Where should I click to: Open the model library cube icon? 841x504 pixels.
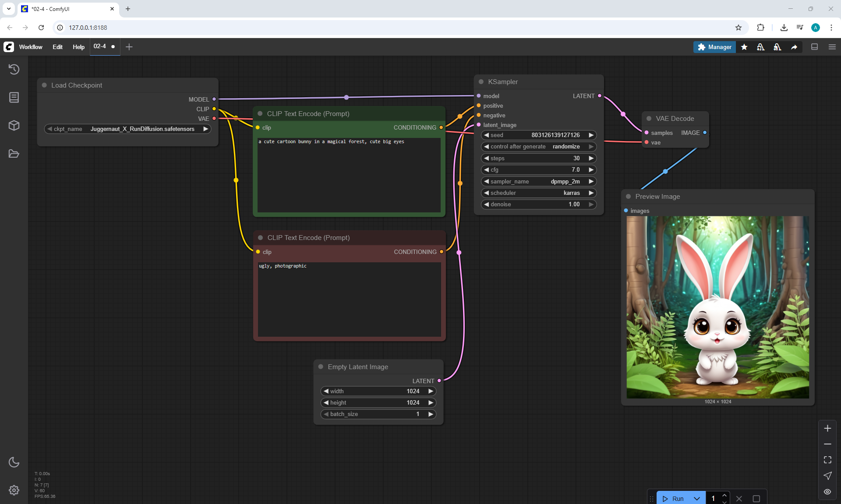[x=14, y=126]
